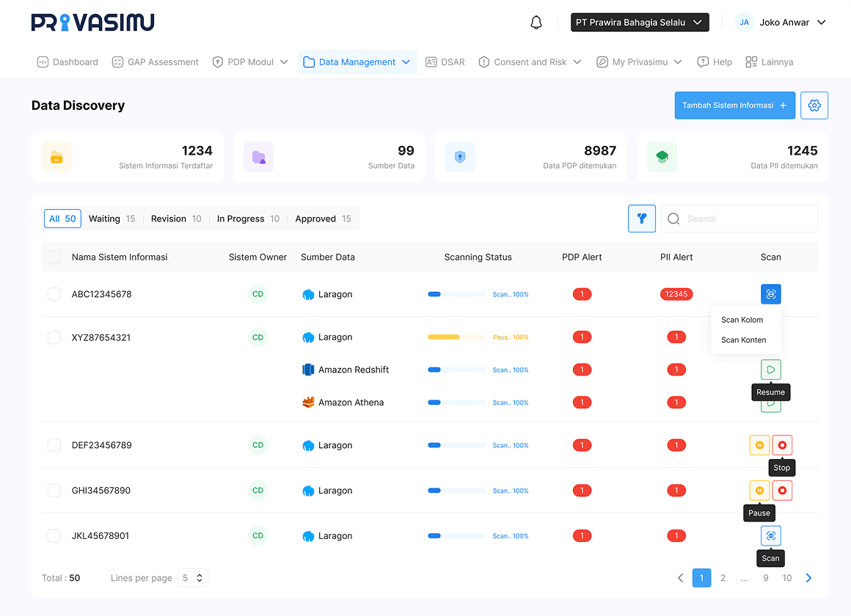Image resolution: width=851 pixels, height=616 pixels.
Task: Click Tambah Sistem Informasi button
Action: tap(734, 106)
